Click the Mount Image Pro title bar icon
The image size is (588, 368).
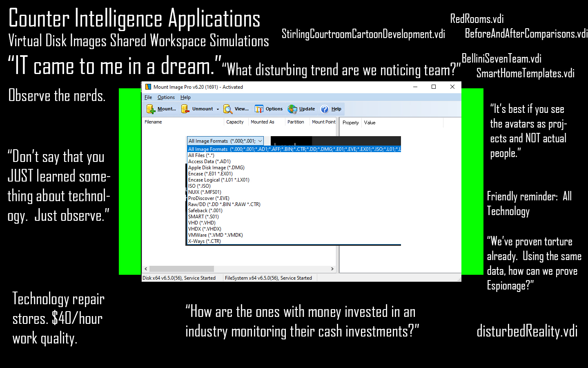coord(148,87)
